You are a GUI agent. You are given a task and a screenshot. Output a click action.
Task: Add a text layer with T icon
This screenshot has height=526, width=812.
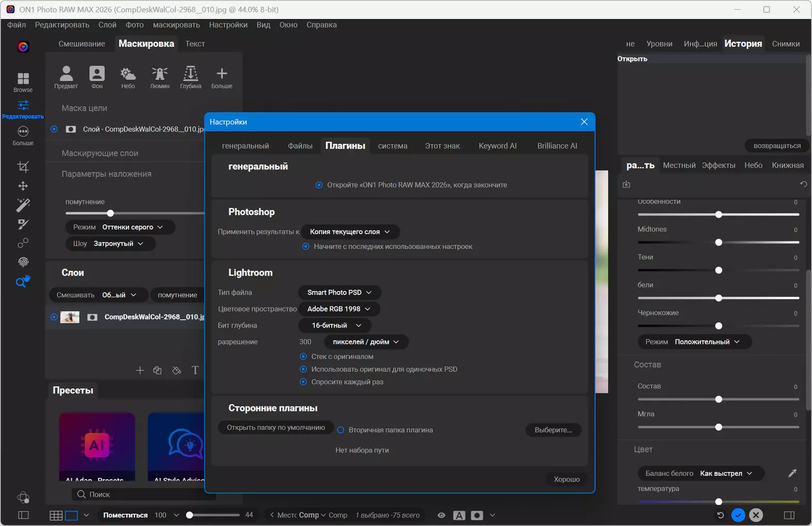[x=195, y=370]
